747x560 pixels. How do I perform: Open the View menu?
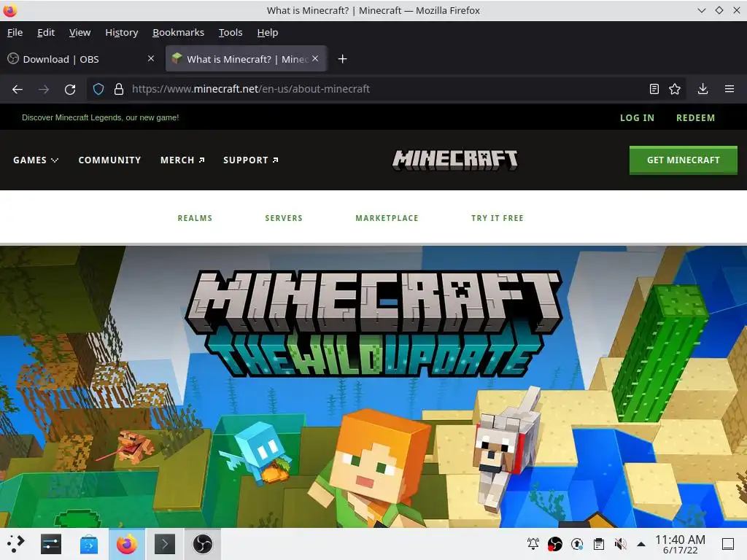[x=80, y=32]
